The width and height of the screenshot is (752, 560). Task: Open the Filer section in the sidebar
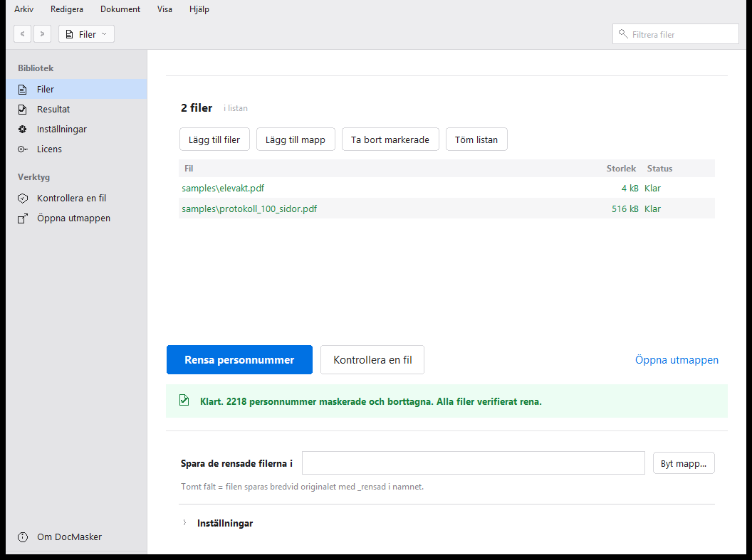click(76, 89)
